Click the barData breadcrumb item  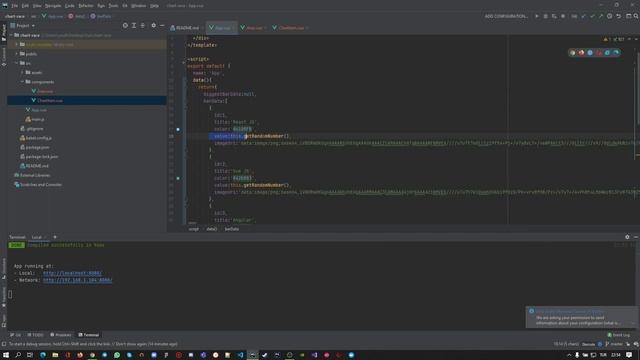(x=232, y=229)
